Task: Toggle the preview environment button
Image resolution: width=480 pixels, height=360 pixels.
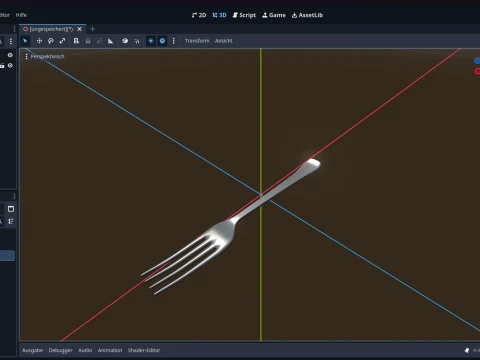Action: coord(162,41)
